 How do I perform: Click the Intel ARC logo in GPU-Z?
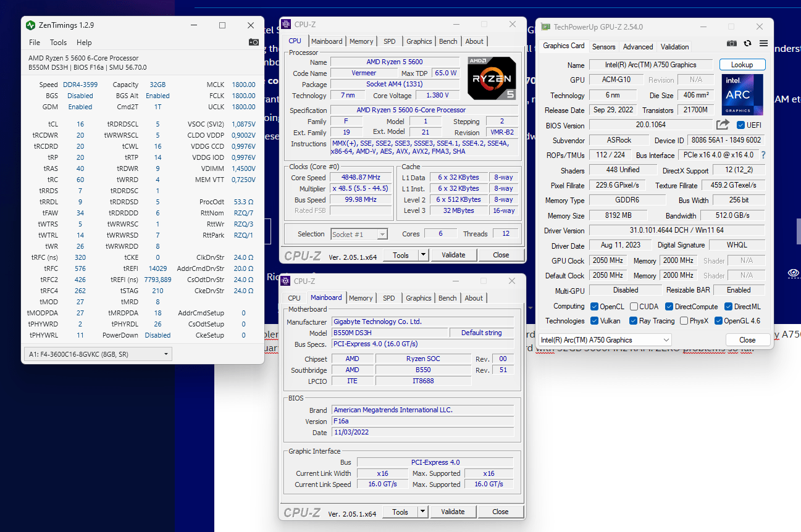click(742, 94)
